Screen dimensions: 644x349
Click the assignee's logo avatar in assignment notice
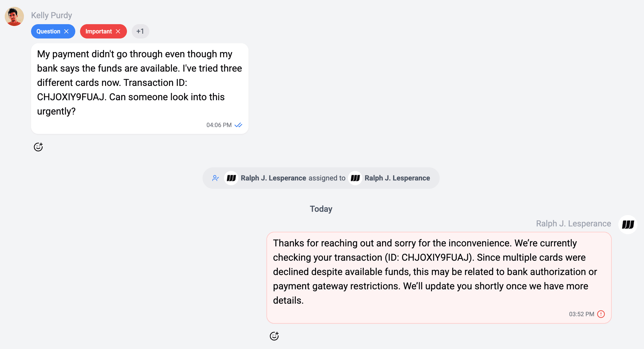pyautogui.click(x=355, y=178)
